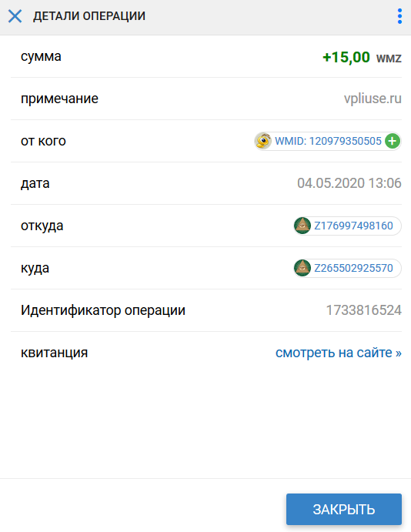
Task: Open the three-dot options menu
Action: pyautogui.click(x=399, y=16)
